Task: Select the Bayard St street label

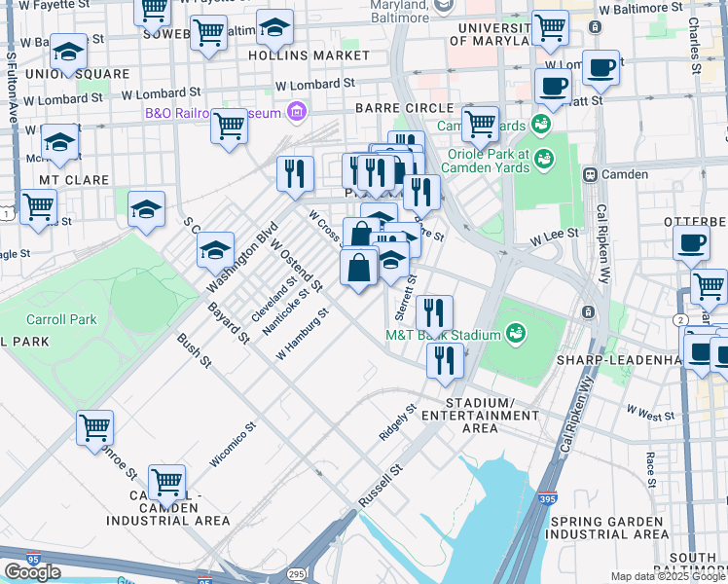Action: tap(229, 323)
